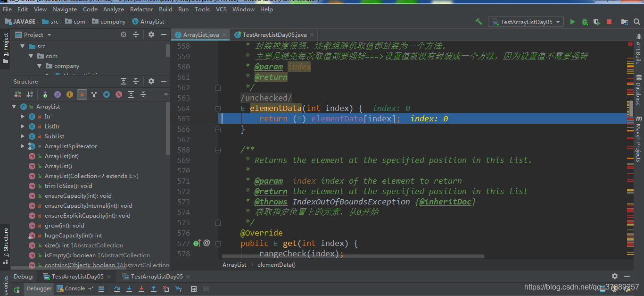Screen dimensions: 644x296
Task: Open the Project panel settings gear
Action: tap(151, 34)
